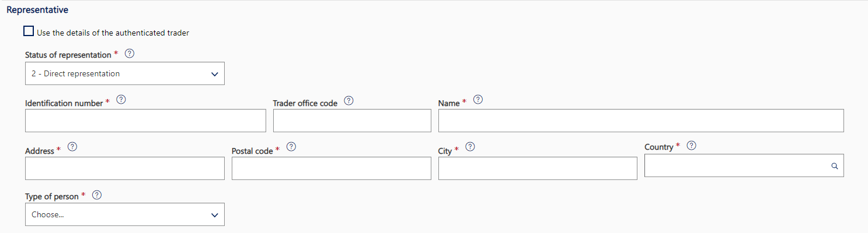Click the Postal code input field
The image size is (868, 233).
pyautogui.click(x=331, y=168)
